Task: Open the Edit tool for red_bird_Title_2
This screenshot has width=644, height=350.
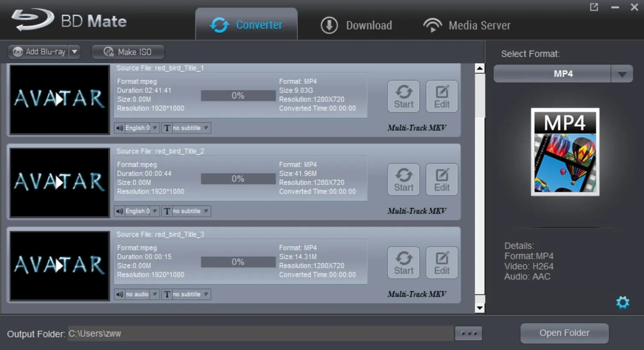Action: [442, 179]
